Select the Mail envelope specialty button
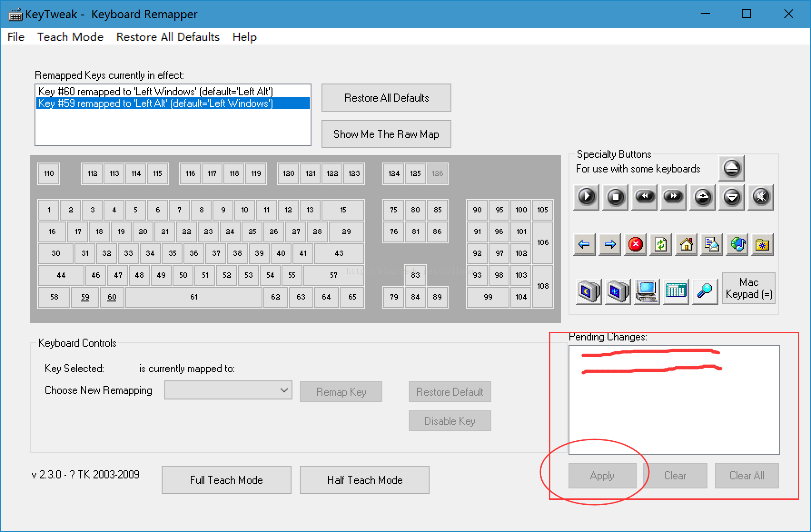Image resolution: width=811 pixels, height=532 pixels. coord(712,245)
